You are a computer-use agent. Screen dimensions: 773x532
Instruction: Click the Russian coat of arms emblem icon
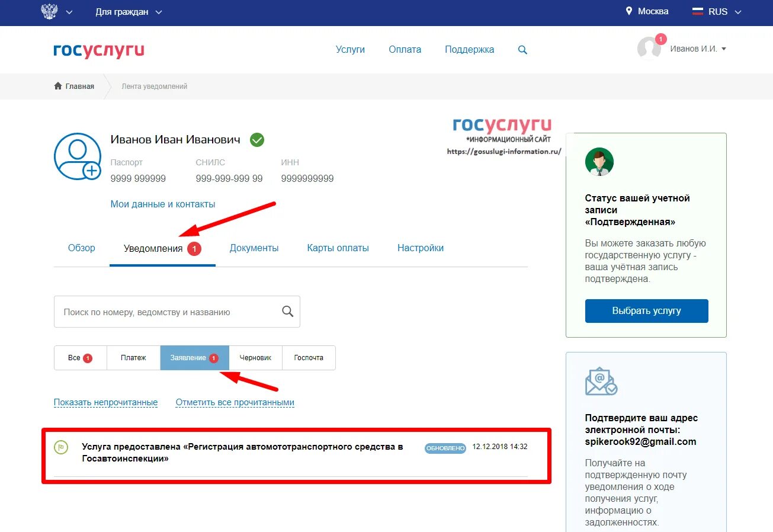click(49, 11)
